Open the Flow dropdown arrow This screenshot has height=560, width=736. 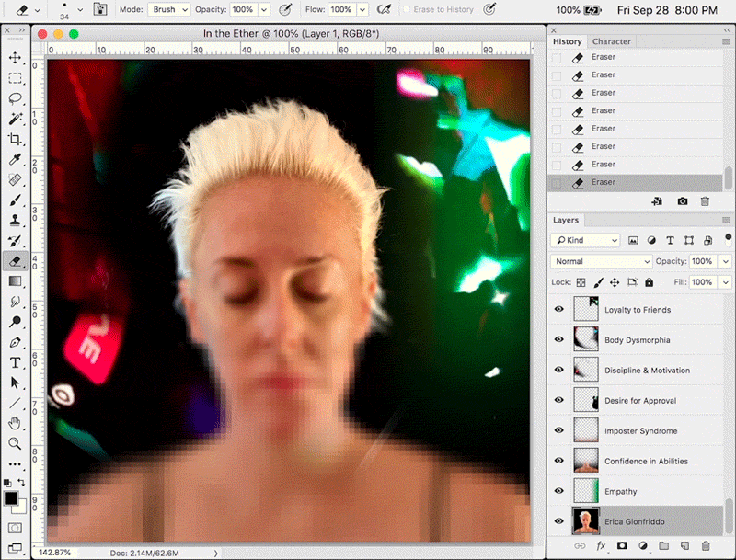[x=362, y=9]
